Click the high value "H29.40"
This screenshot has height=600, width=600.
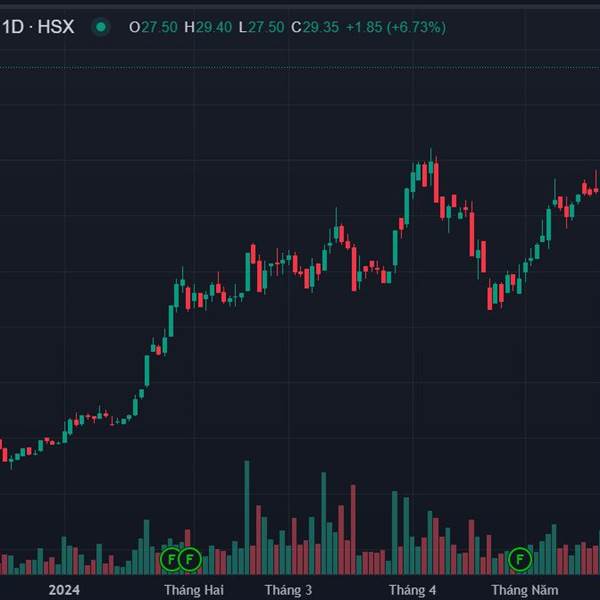point(208,28)
